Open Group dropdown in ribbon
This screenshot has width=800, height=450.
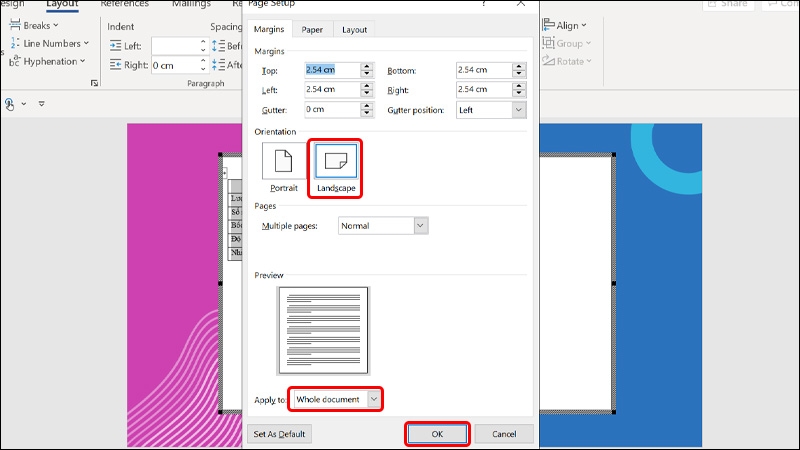[x=566, y=43]
